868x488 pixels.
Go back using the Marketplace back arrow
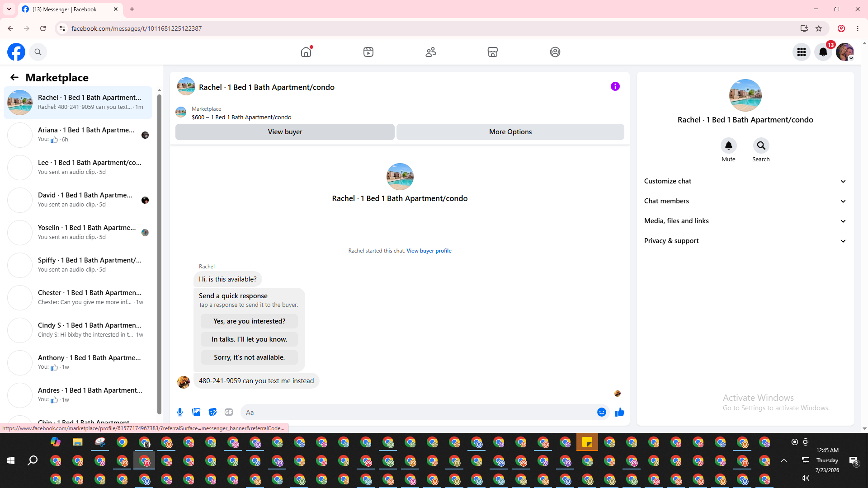point(14,77)
